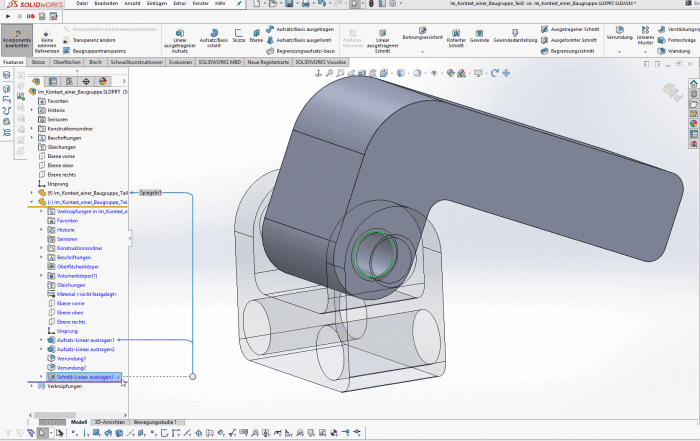This screenshot has width=700, height=441.
Task: Open the Oberflächen tab
Action: point(67,62)
